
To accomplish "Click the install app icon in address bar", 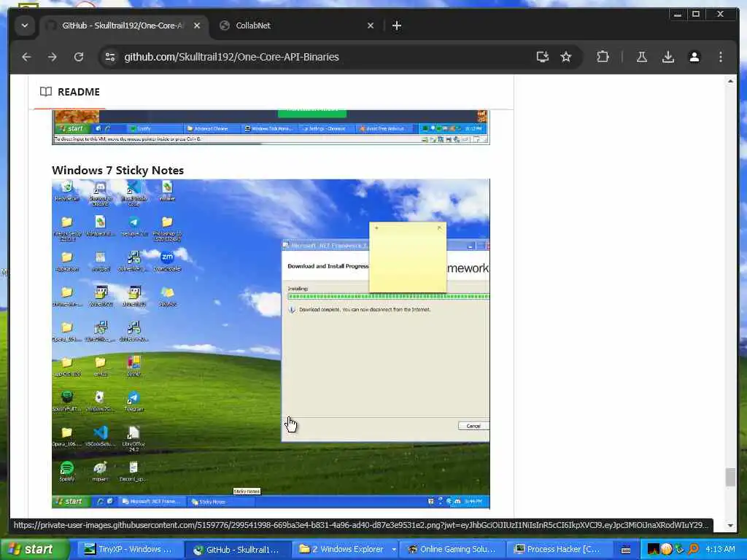I will pos(542,57).
